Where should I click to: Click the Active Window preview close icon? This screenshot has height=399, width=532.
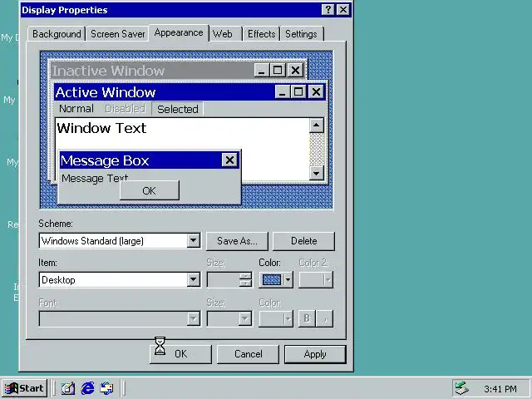316,91
